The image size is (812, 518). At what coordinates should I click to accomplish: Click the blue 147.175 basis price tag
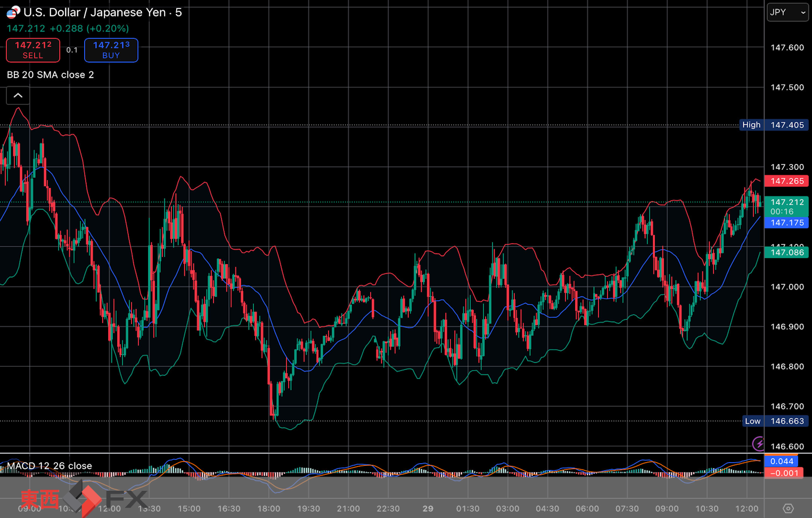point(786,223)
